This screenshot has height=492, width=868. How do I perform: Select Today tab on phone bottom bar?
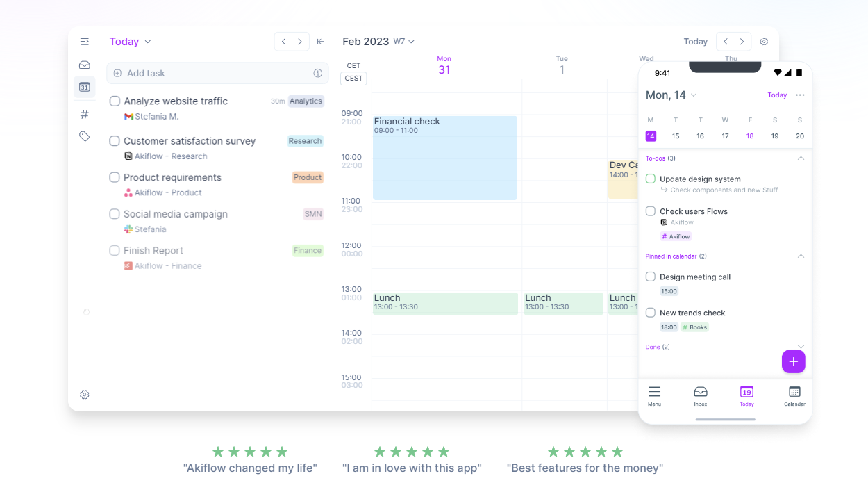point(746,395)
